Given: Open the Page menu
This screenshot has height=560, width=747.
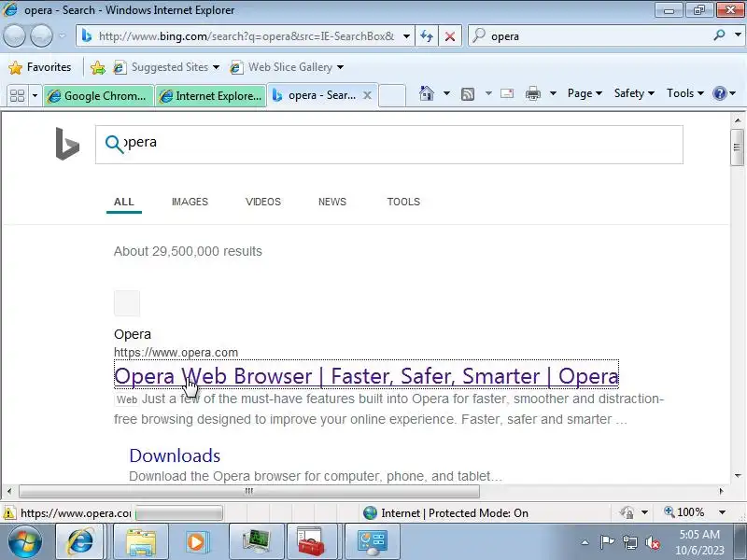Looking at the screenshot, I should (x=585, y=93).
